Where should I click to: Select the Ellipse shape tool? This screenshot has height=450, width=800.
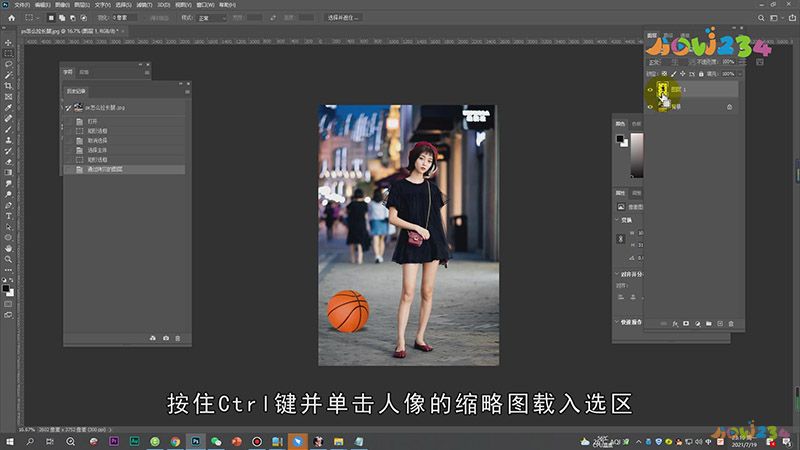click(x=8, y=238)
